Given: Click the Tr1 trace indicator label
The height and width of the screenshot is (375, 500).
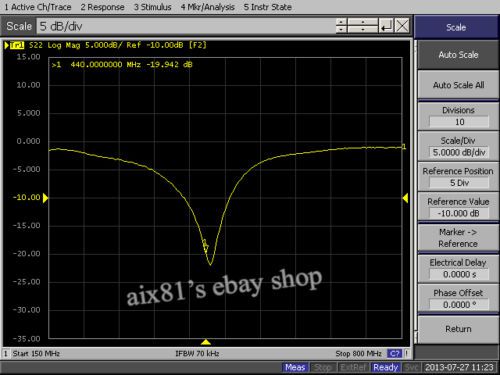Looking at the screenshot, I should pyautogui.click(x=17, y=45).
